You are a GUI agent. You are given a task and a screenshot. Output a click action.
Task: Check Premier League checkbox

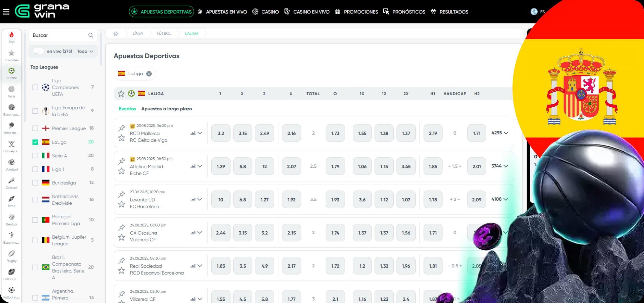[35, 128]
